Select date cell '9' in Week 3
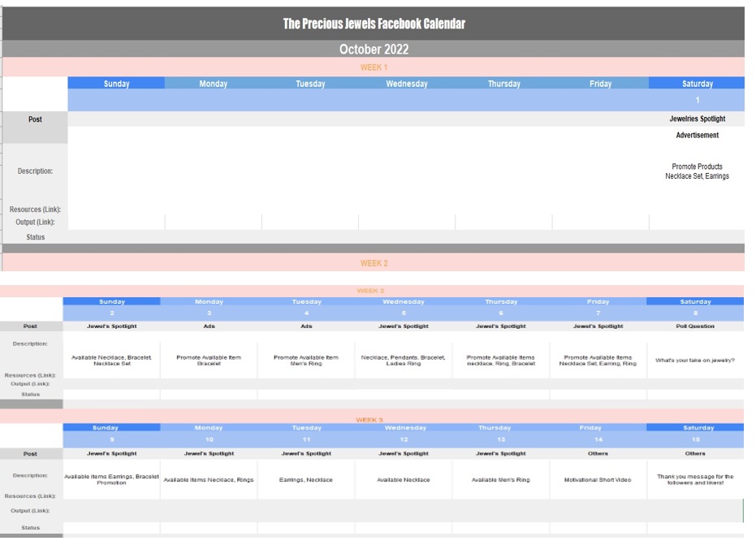Screen dimensions: 756x545 pyautogui.click(x=112, y=439)
